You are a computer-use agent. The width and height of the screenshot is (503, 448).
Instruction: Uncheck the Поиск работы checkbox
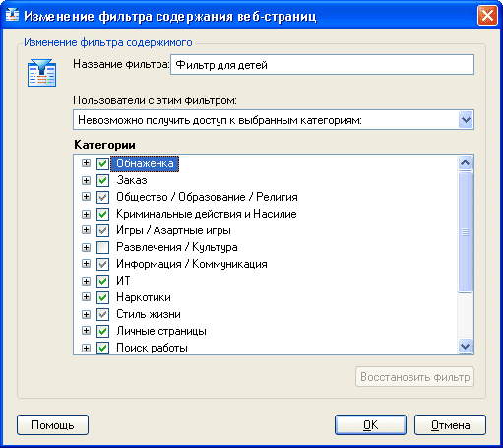(102, 348)
